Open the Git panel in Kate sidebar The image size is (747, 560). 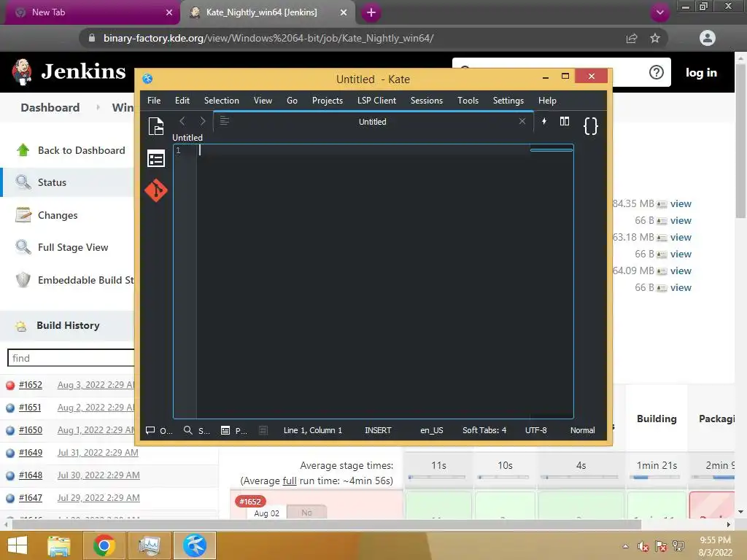156,190
